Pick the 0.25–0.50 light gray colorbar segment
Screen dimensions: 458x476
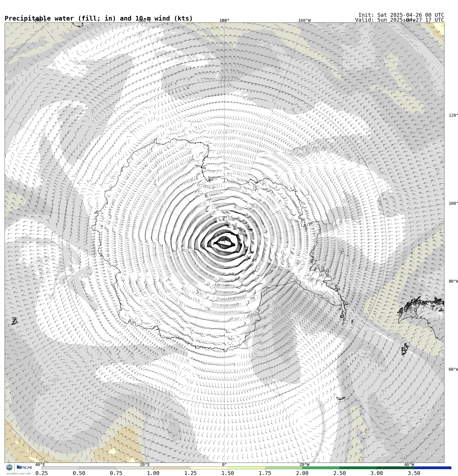click(x=60, y=468)
